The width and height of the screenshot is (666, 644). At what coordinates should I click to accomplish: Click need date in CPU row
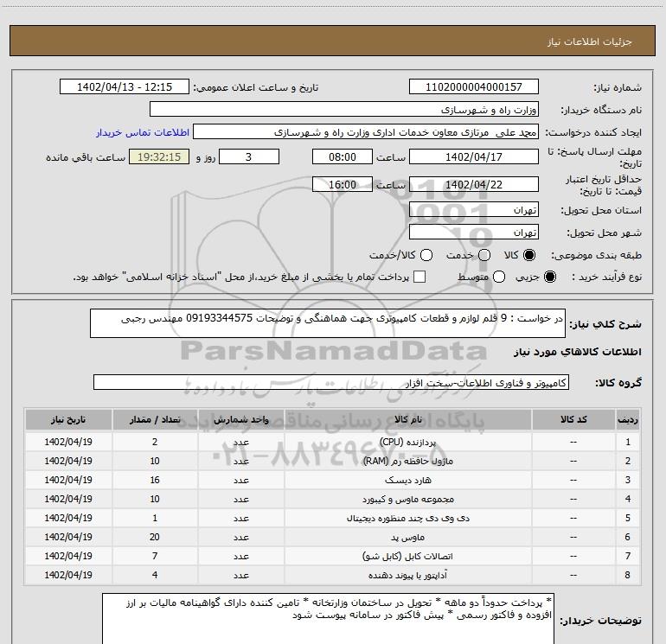[68, 442]
